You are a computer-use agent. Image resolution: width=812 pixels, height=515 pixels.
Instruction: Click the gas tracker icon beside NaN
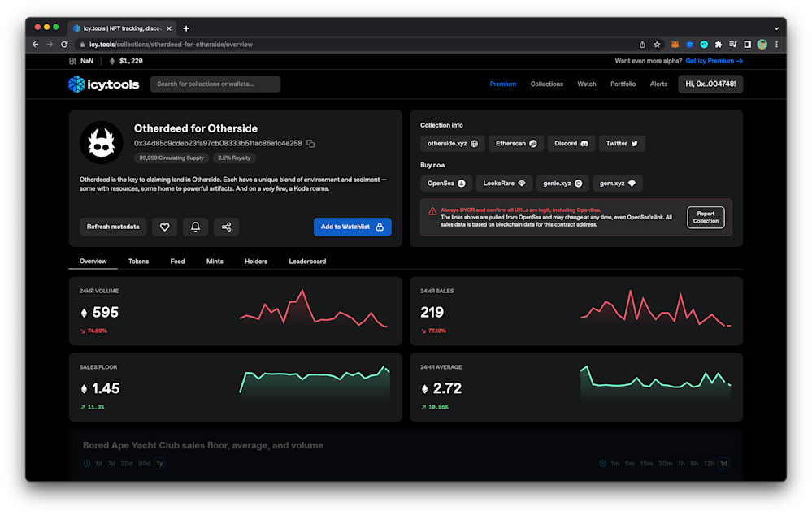pos(72,61)
